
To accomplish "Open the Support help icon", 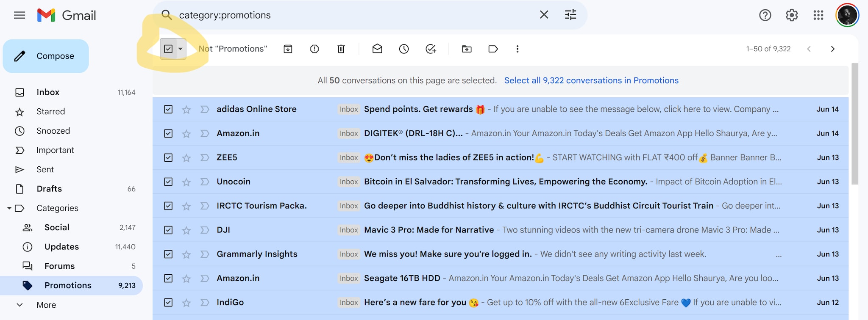I will click(765, 15).
